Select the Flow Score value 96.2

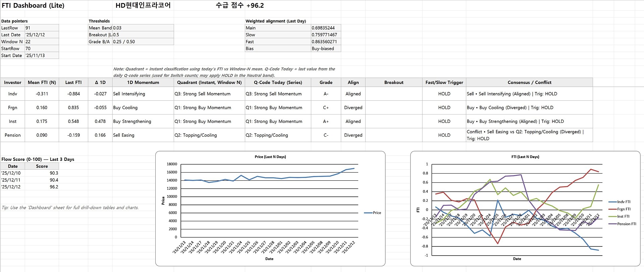(x=42, y=187)
